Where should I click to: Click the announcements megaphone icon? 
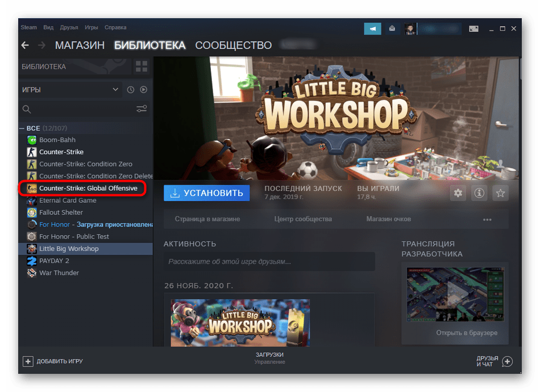pos(372,28)
